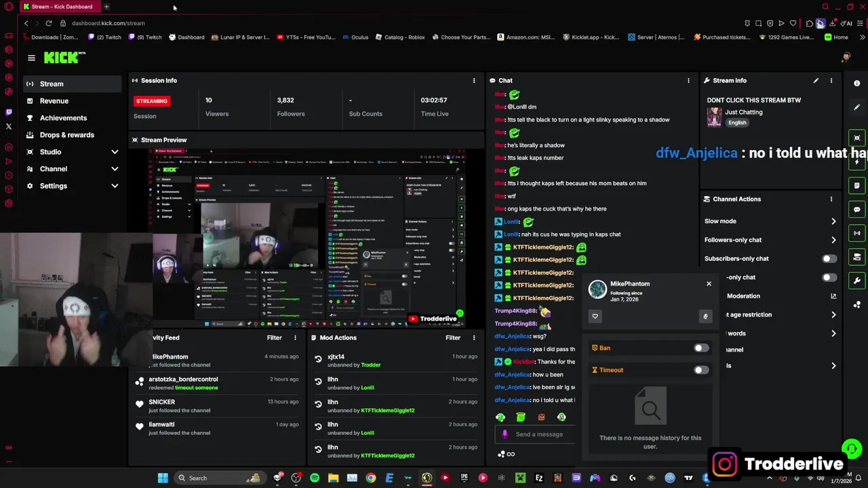Image resolution: width=868 pixels, height=488 pixels.
Task: Click the Just Chatting category label
Action: [x=744, y=113]
